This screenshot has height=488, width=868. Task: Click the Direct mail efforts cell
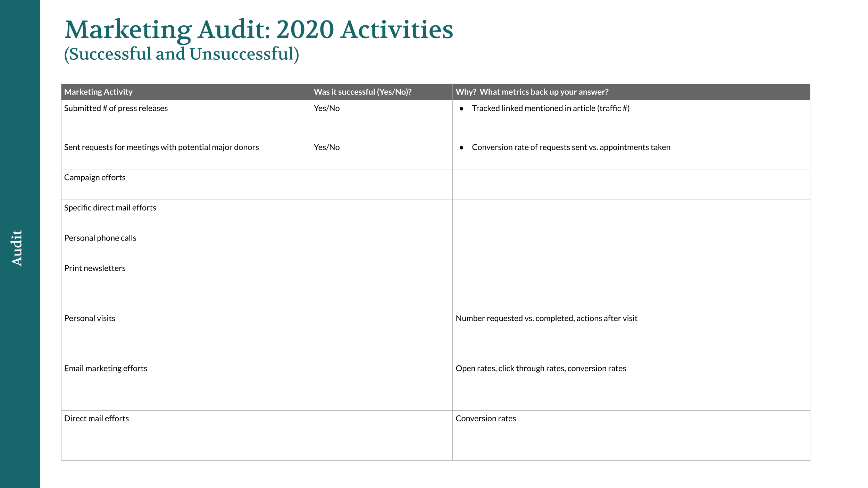[97, 418]
